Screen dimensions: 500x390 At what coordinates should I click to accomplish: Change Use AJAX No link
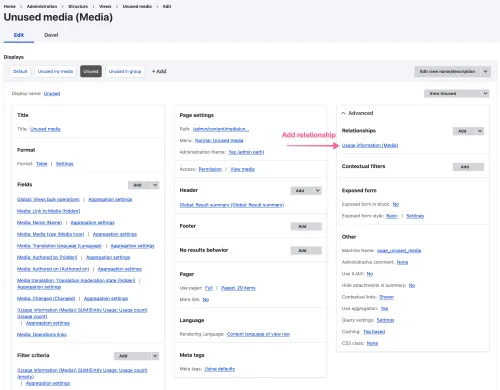coord(370,274)
